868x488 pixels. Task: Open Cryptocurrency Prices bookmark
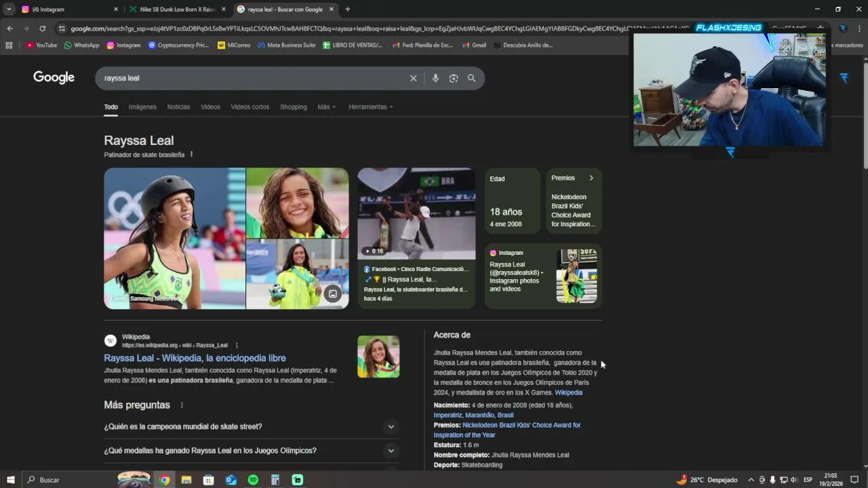point(178,45)
